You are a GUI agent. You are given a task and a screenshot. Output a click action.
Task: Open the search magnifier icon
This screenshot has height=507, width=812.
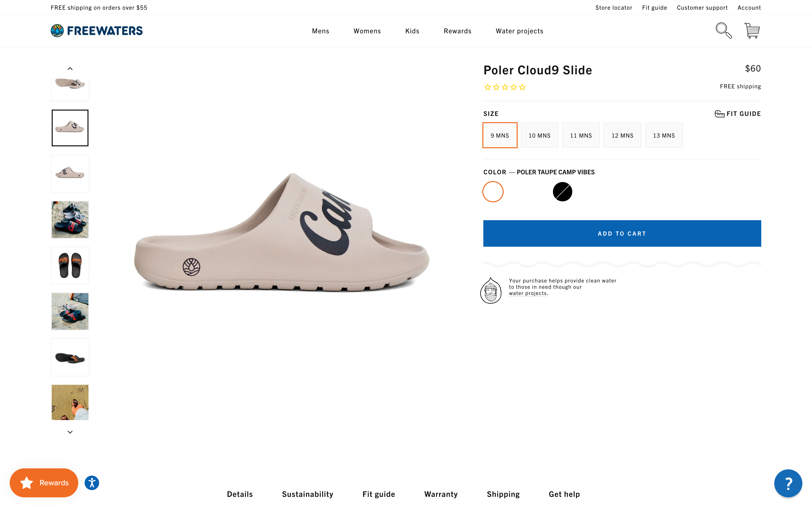723,30
